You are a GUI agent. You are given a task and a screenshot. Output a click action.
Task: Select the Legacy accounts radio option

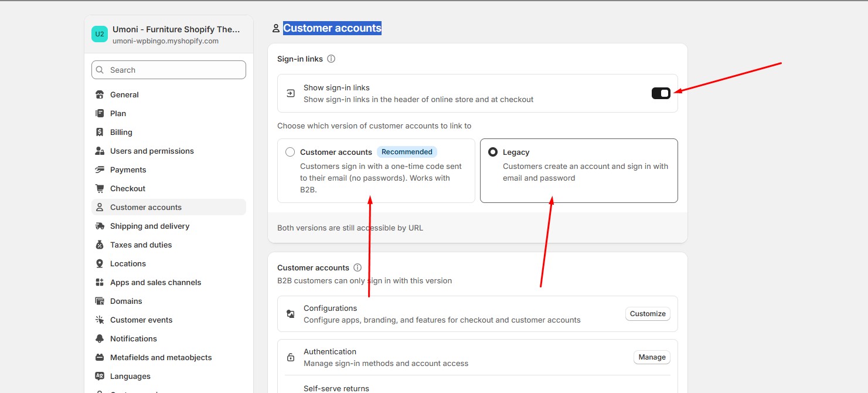pos(493,152)
